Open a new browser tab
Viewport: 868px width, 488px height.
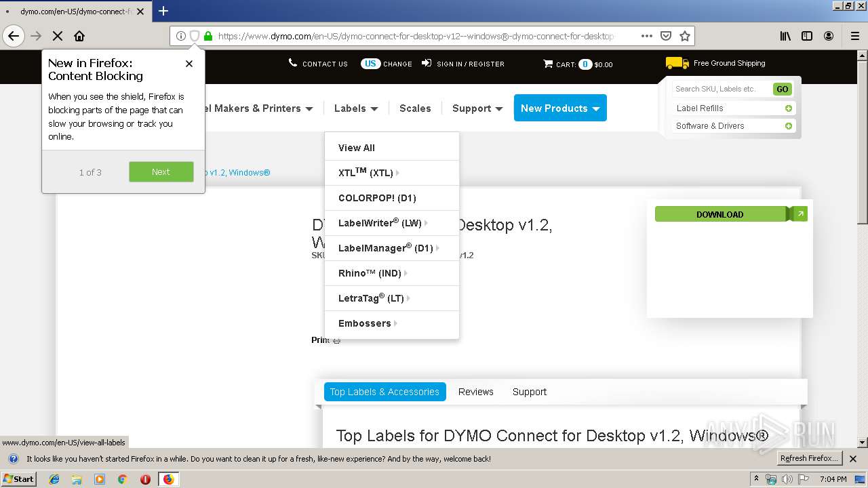[x=163, y=11]
